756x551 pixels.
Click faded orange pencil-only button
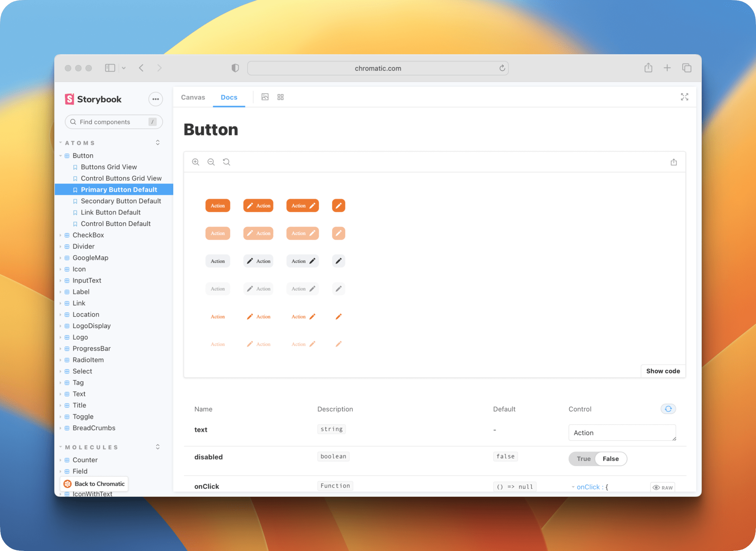[339, 233]
